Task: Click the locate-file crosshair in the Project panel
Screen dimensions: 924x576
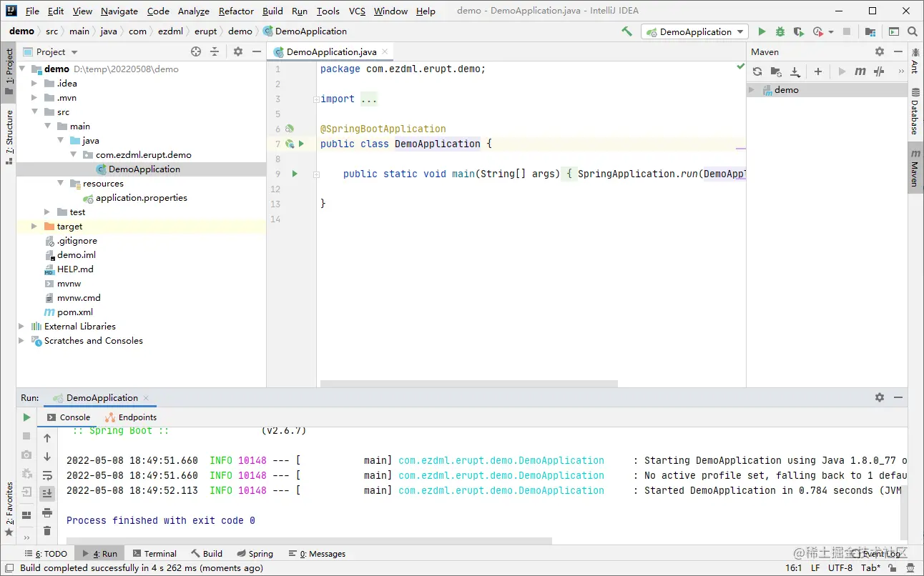Action: tap(196, 51)
